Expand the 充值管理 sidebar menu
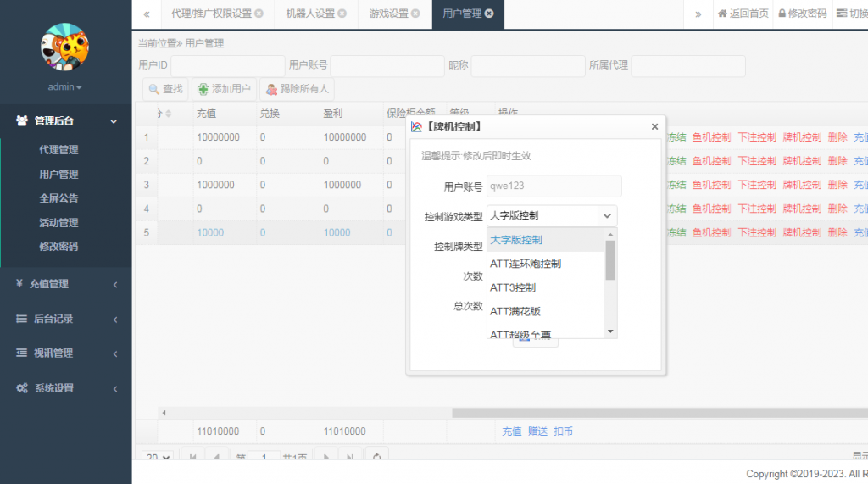This screenshot has width=868, height=484. tap(65, 284)
